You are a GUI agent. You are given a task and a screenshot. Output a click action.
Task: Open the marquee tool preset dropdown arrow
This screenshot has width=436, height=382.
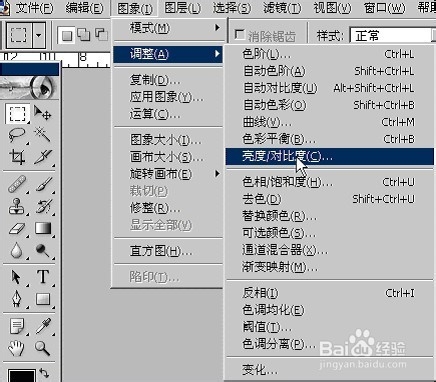pos(39,35)
